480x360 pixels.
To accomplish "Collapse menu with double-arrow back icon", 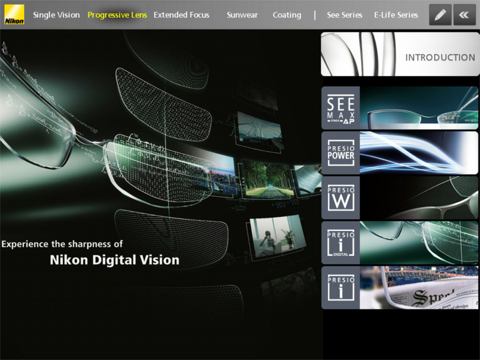I will pyautogui.click(x=464, y=15).
